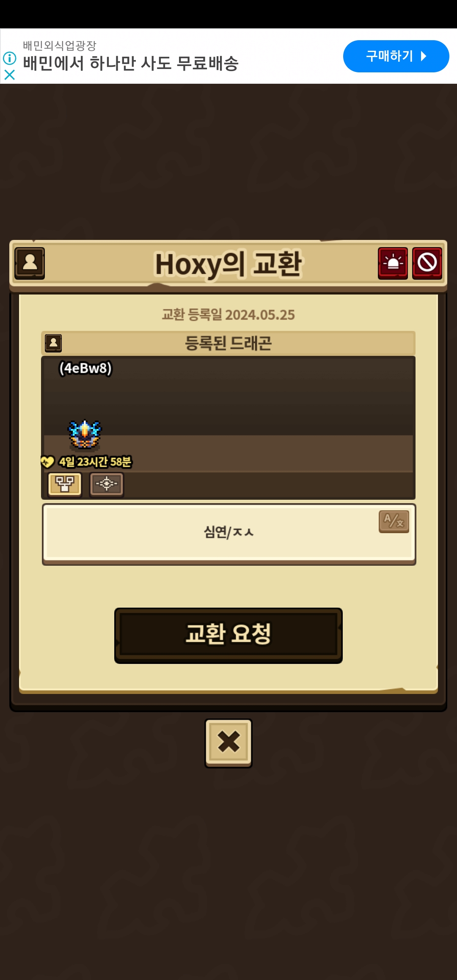Tap the 등록된 드래곤 section header
Screen dimensions: 457x980
[228, 343]
